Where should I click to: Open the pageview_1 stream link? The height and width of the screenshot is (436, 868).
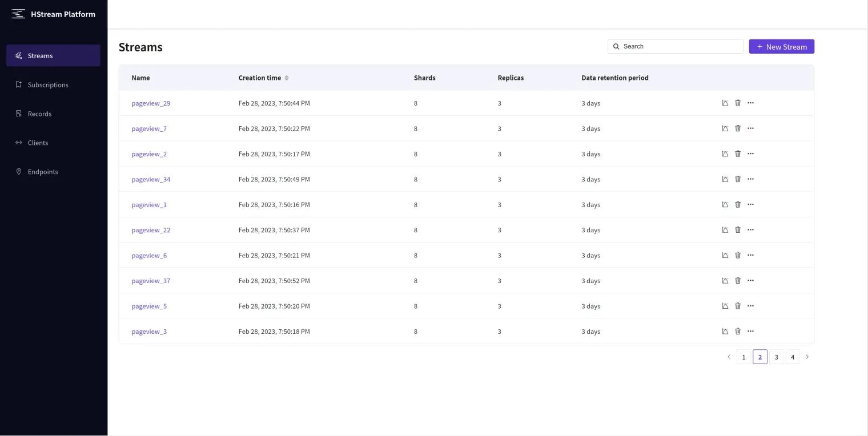point(149,204)
